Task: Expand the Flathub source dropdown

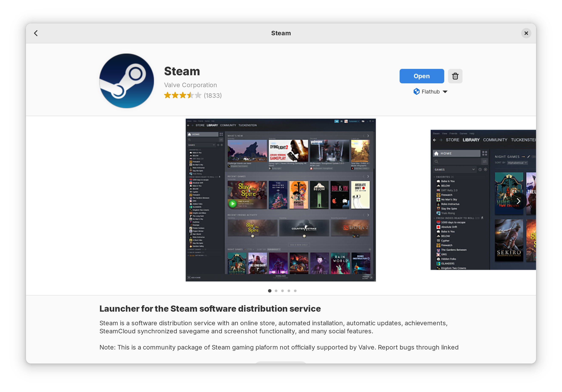Action: coord(431,92)
